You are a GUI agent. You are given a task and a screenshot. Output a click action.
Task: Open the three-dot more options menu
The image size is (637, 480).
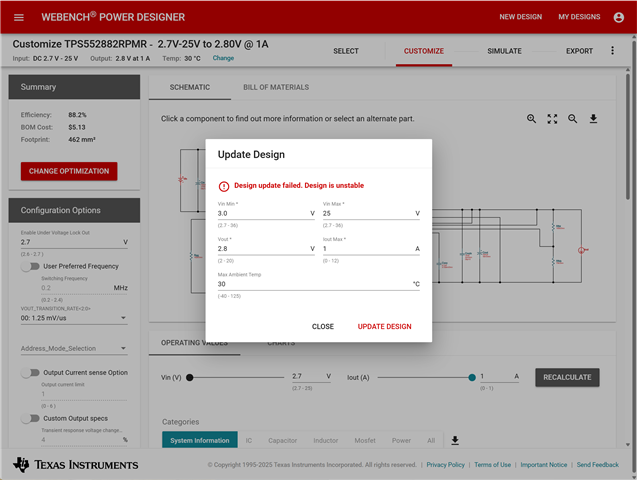612,51
